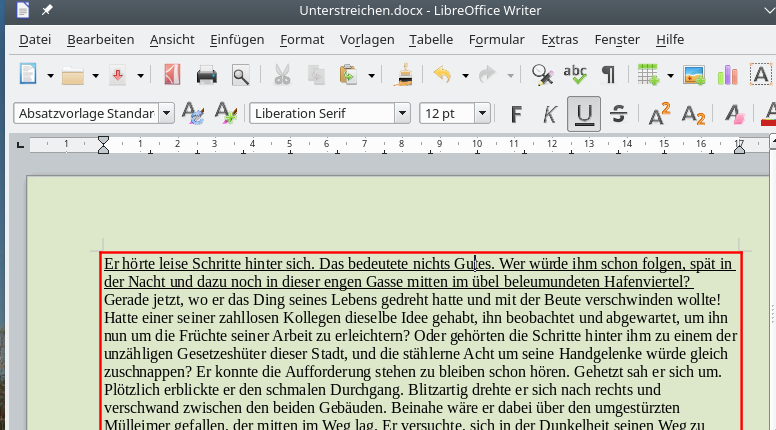Viewport: 776px width, 430px height.
Task: Click the Insert text box icon
Action: [x=761, y=75]
